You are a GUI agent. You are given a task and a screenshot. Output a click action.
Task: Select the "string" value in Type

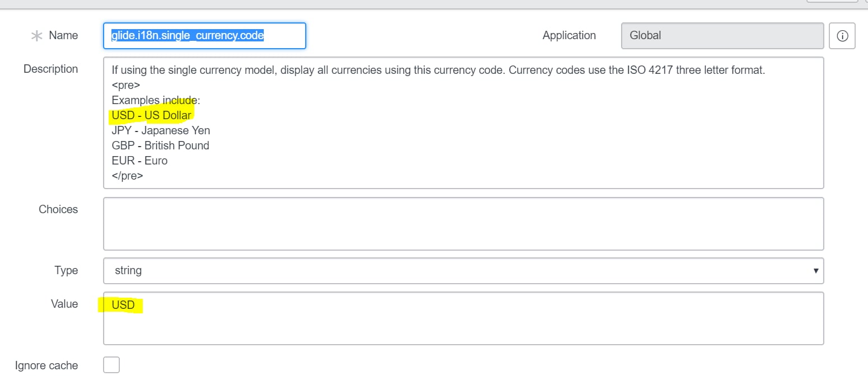click(129, 270)
